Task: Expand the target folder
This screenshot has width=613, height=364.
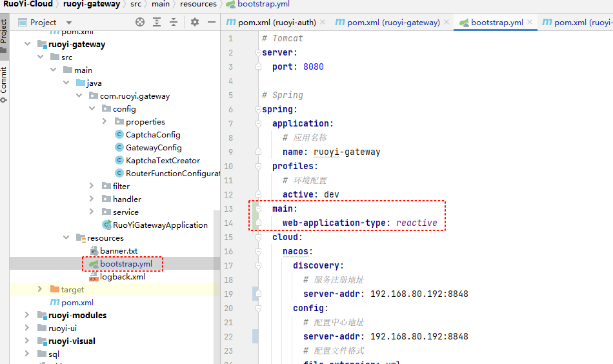Action: pyautogui.click(x=40, y=289)
